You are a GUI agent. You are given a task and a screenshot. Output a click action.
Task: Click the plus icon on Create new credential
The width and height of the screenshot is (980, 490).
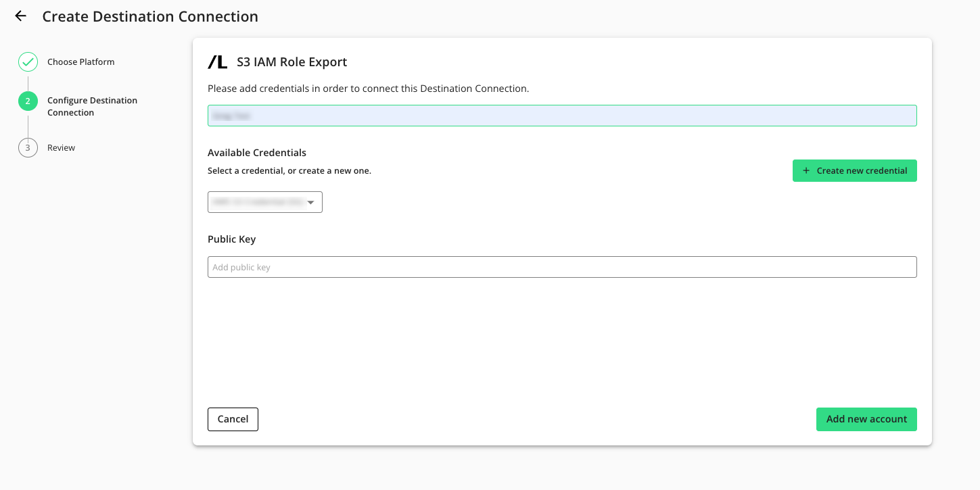806,171
